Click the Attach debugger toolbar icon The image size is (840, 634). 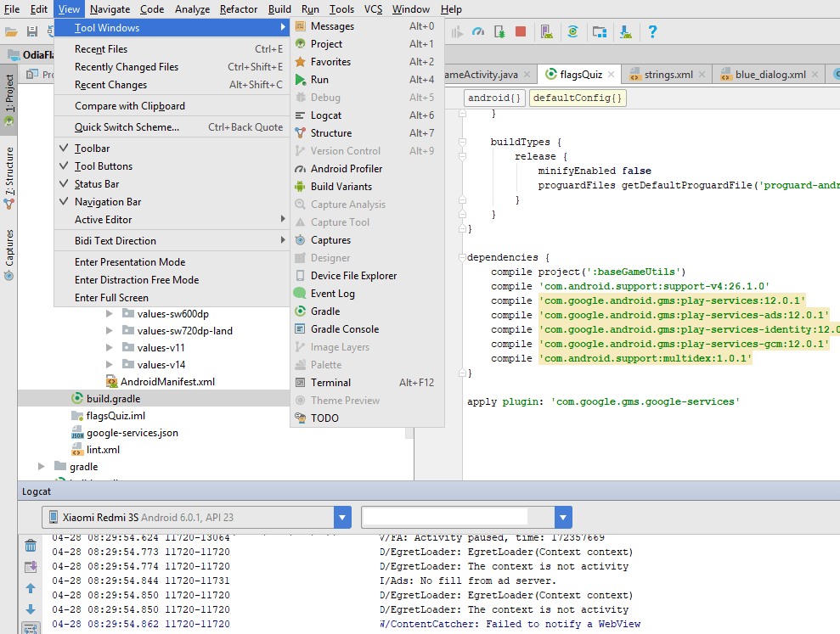coord(499,31)
